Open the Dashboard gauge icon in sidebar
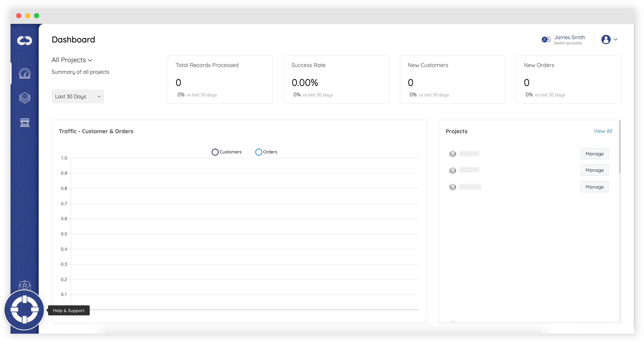644x343 pixels. tap(24, 73)
